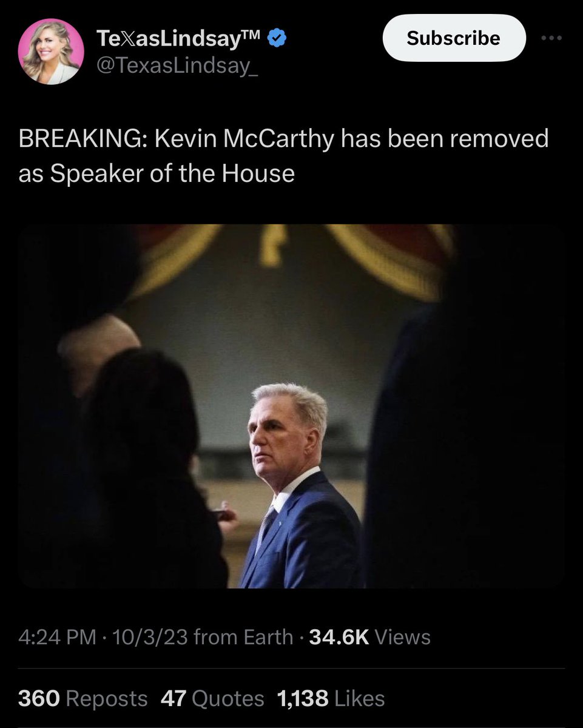Click the name Kevin McCarthy in the tweet text

tap(243, 140)
